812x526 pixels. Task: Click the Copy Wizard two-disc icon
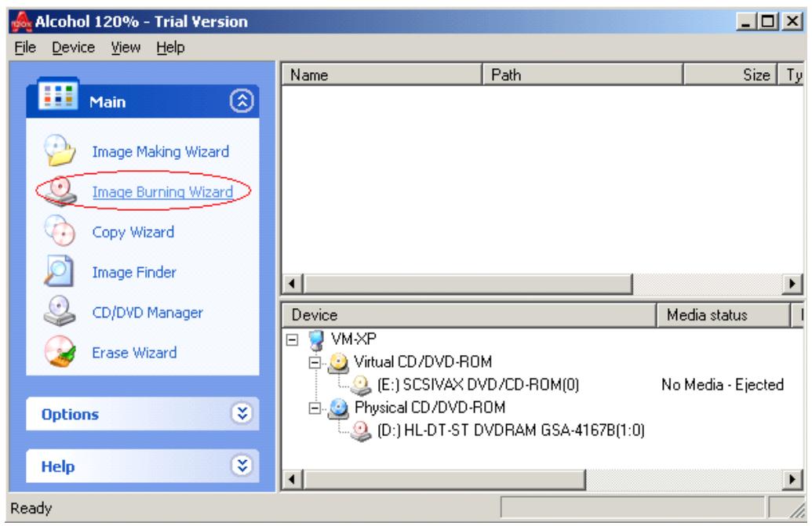tap(60, 231)
